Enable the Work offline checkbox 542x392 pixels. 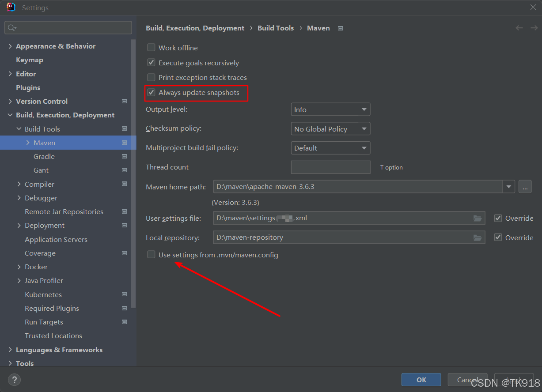tap(152, 48)
